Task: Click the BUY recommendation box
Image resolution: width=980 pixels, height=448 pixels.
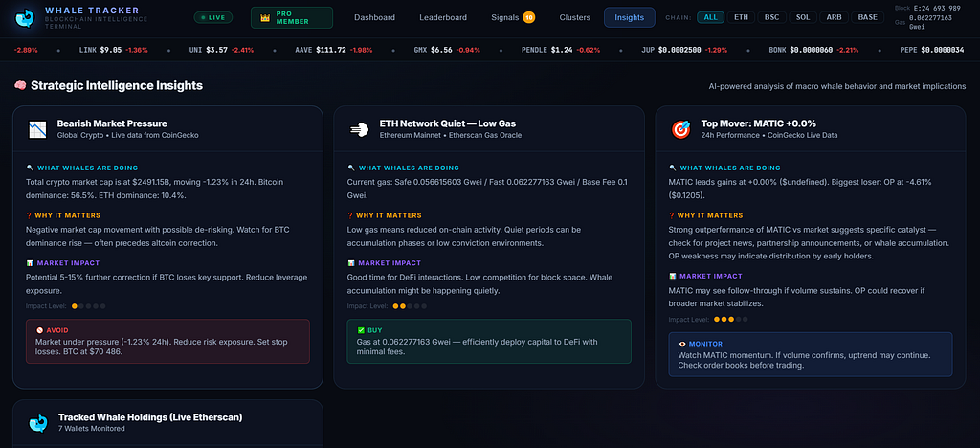Action: 489,341
